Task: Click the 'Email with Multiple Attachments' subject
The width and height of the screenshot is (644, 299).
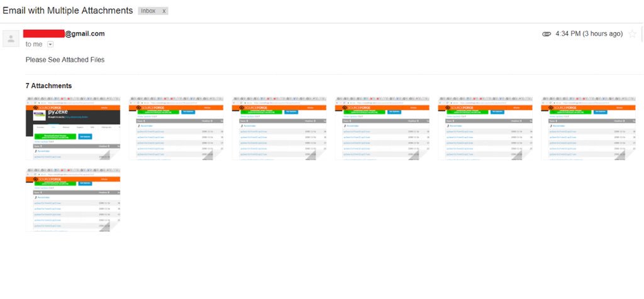Action: coord(68,11)
